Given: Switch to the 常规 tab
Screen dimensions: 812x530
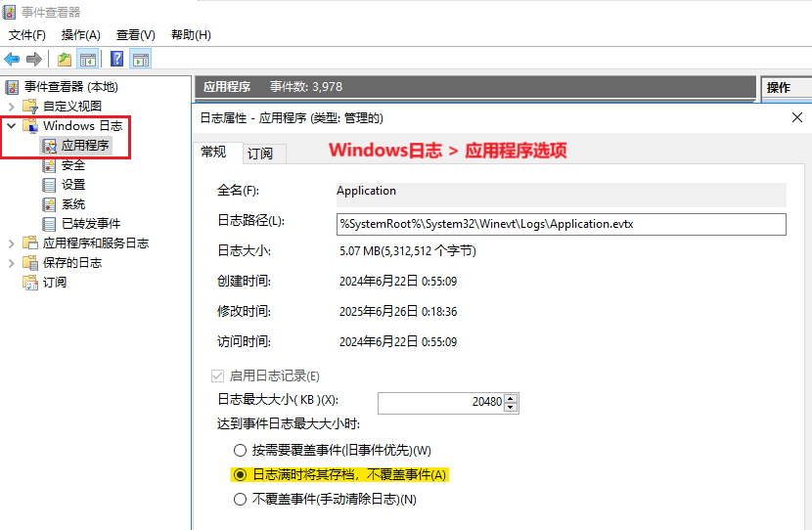Looking at the screenshot, I should tap(217, 153).
